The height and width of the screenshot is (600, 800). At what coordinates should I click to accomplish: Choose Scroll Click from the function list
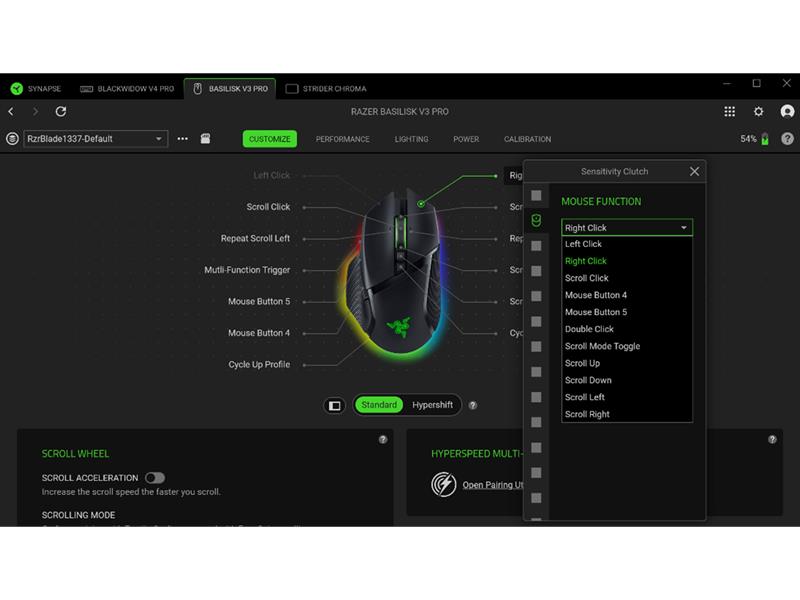[627, 278]
